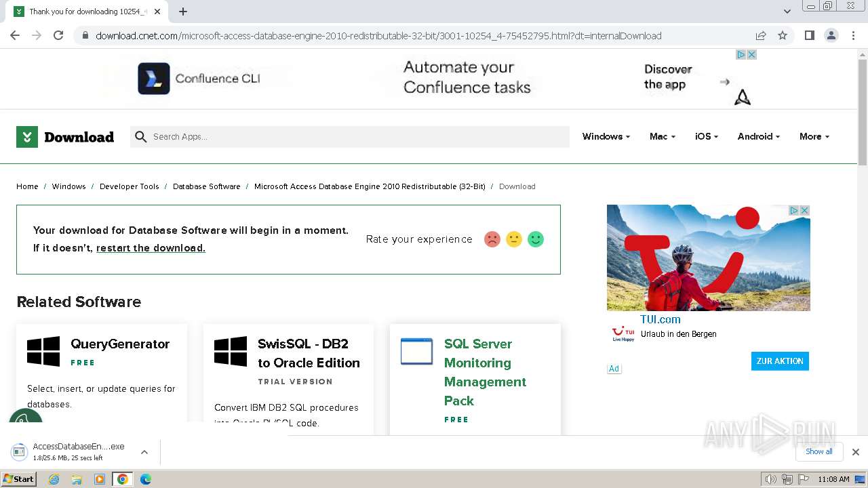Click the browser address bar URL
The width and height of the screenshot is (868, 488).
[378, 36]
